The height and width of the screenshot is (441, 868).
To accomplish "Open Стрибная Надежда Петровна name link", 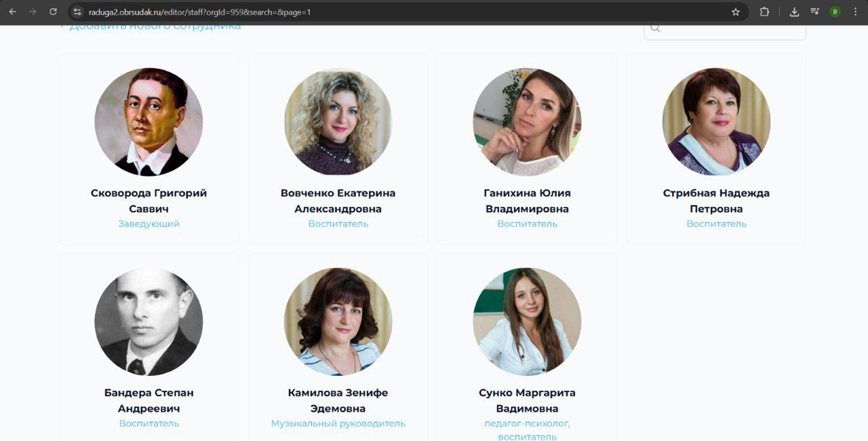I will pyautogui.click(x=716, y=201).
